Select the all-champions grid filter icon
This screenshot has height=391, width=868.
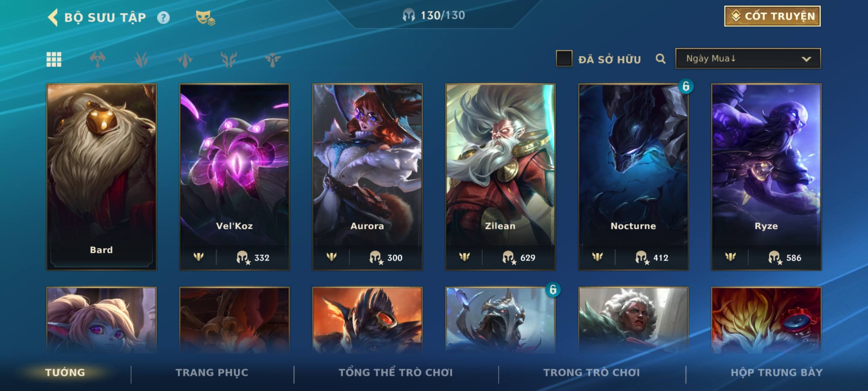[54, 59]
